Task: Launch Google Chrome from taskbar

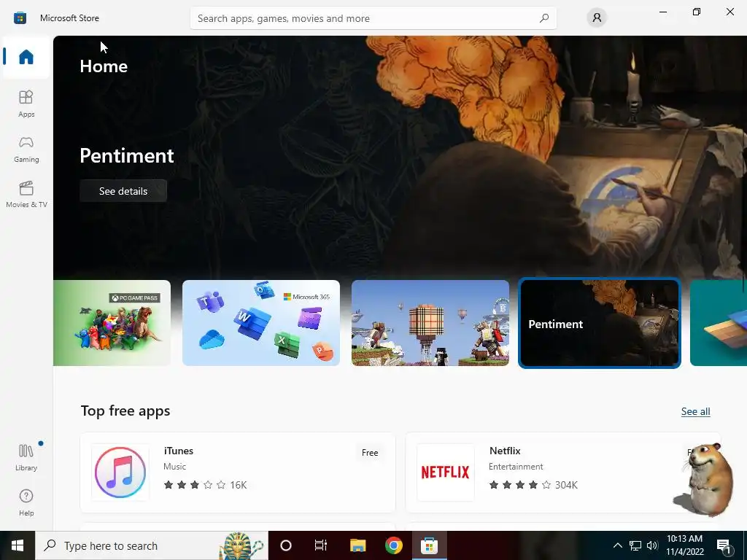Action: (x=393, y=545)
